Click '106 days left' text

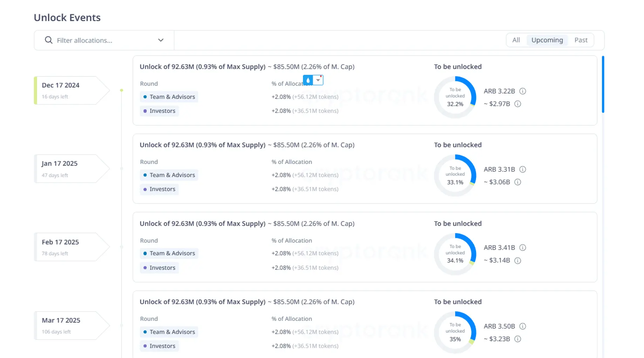coord(56,332)
